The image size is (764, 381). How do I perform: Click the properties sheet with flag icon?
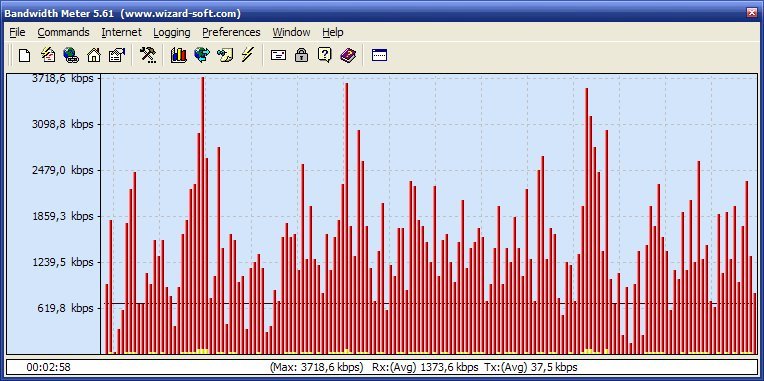(116, 55)
